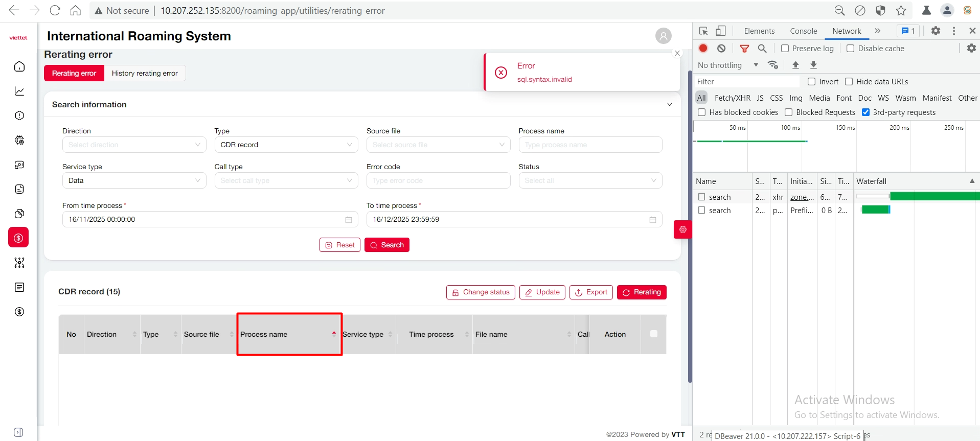Enable the Preserve log checkbox
Image resolution: width=980 pixels, height=441 pixels.
(785, 49)
